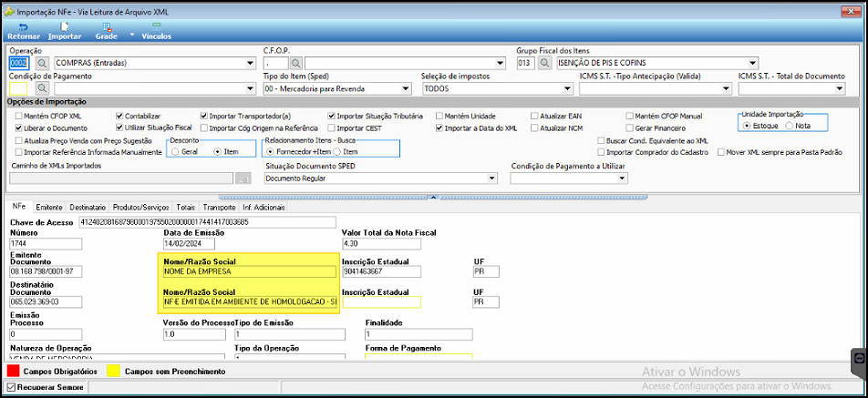Select Nota in Unidade Importação
868x398 pixels.
click(x=789, y=126)
